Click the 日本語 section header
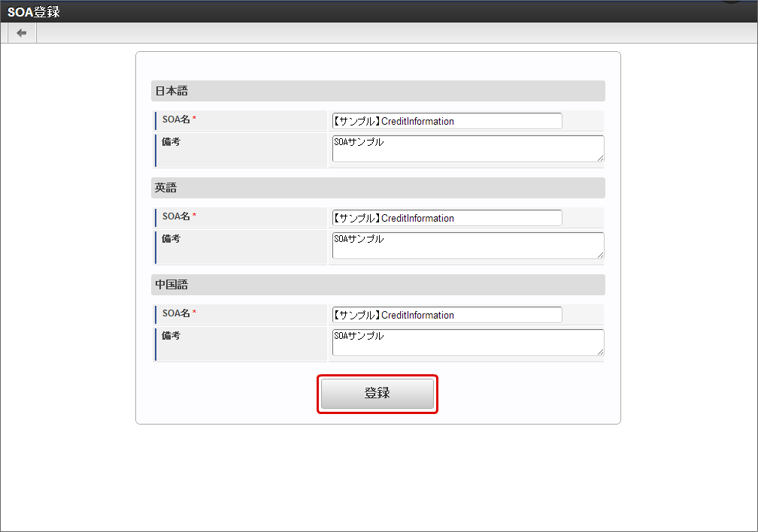The width and height of the screenshot is (758, 532). coord(378,91)
